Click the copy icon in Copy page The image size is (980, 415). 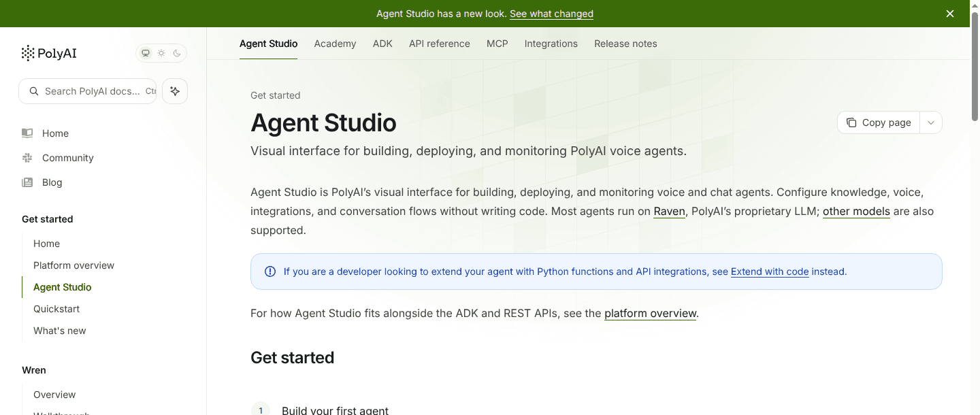(851, 122)
